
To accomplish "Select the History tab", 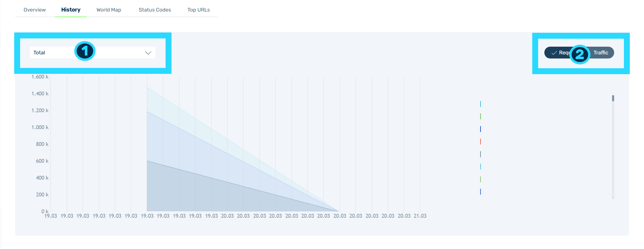I will coord(71,10).
